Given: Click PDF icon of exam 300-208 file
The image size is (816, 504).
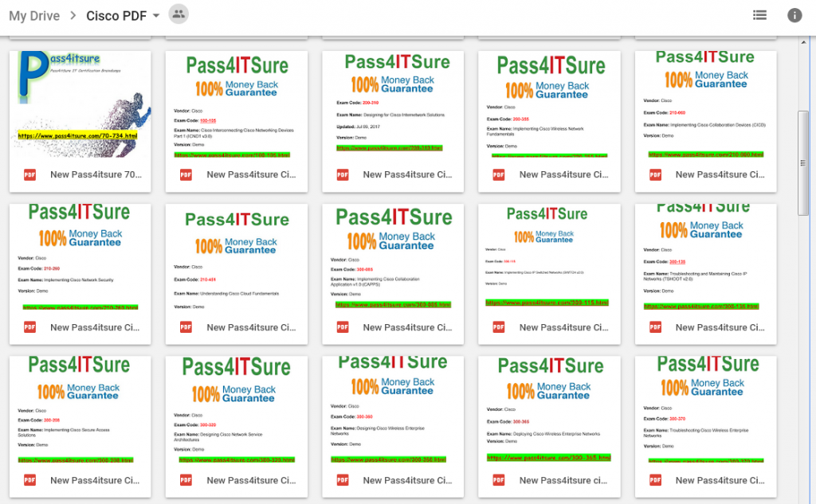Looking at the screenshot, I should pyautogui.click(x=29, y=480).
